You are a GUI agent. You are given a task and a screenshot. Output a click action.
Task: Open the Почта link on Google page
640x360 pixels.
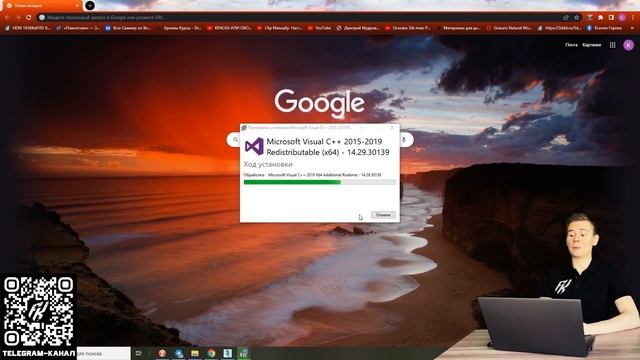pyautogui.click(x=571, y=45)
